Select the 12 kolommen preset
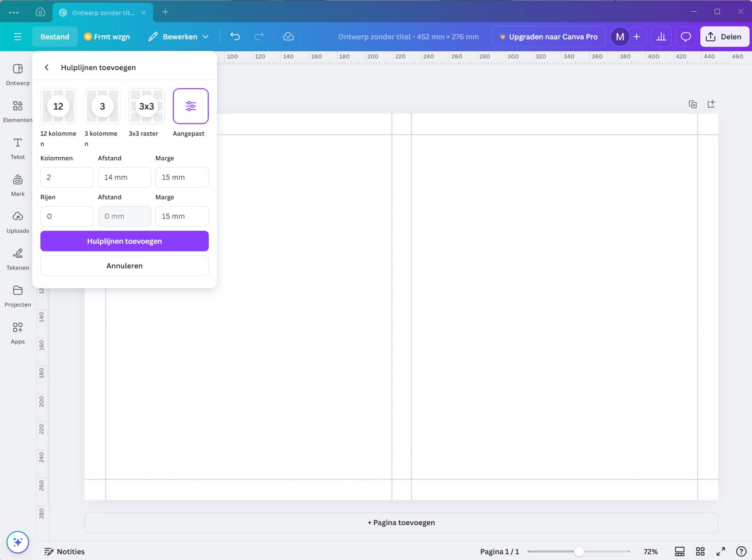 58,106
